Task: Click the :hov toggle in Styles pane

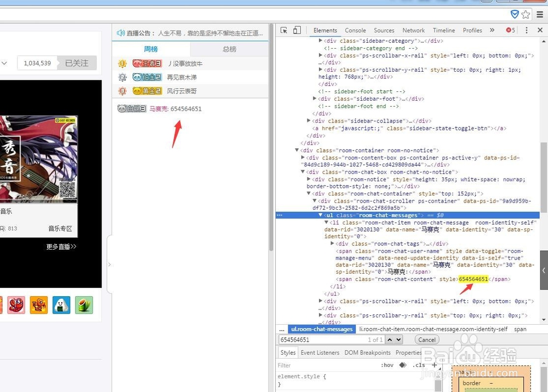Action: click(387, 365)
